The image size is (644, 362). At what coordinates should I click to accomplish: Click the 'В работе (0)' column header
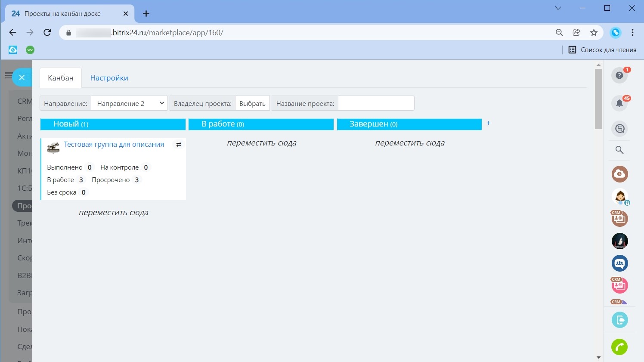click(x=261, y=124)
